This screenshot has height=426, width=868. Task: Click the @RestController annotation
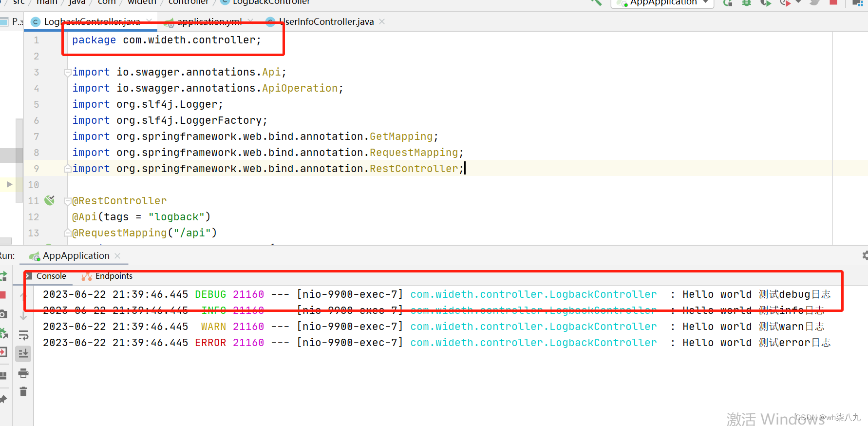pyautogui.click(x=119, y=201)
